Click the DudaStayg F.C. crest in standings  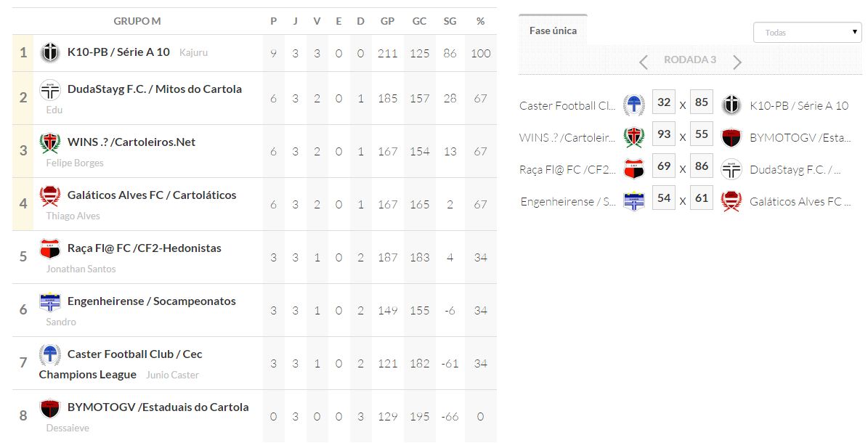coord(50,90)
